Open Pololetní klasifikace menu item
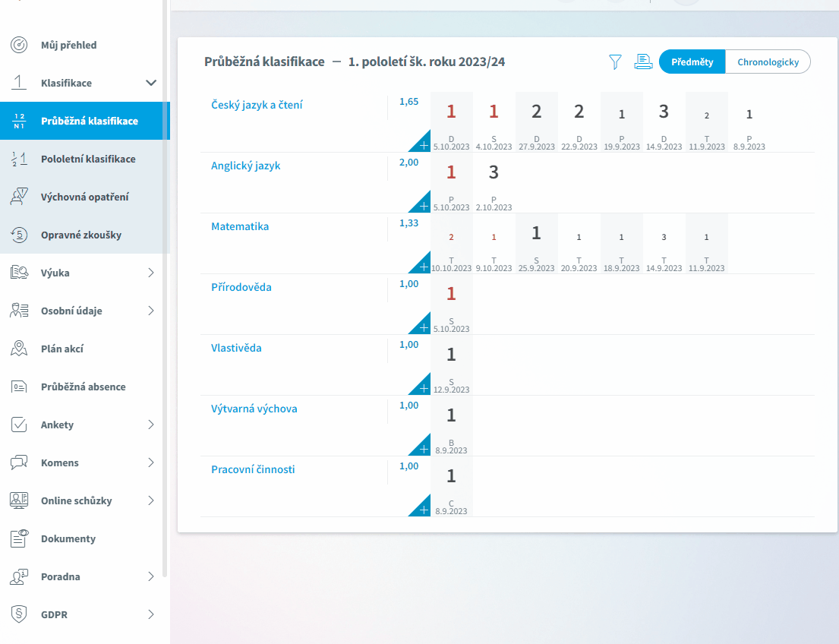The height and width of the screenshot is (644, 839). click(x=88, y=159)
